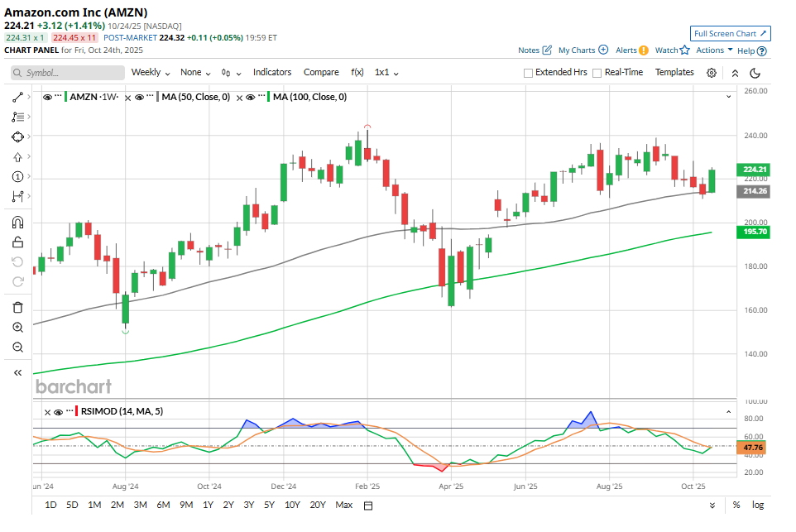Select the Max time range

(343, 505)
